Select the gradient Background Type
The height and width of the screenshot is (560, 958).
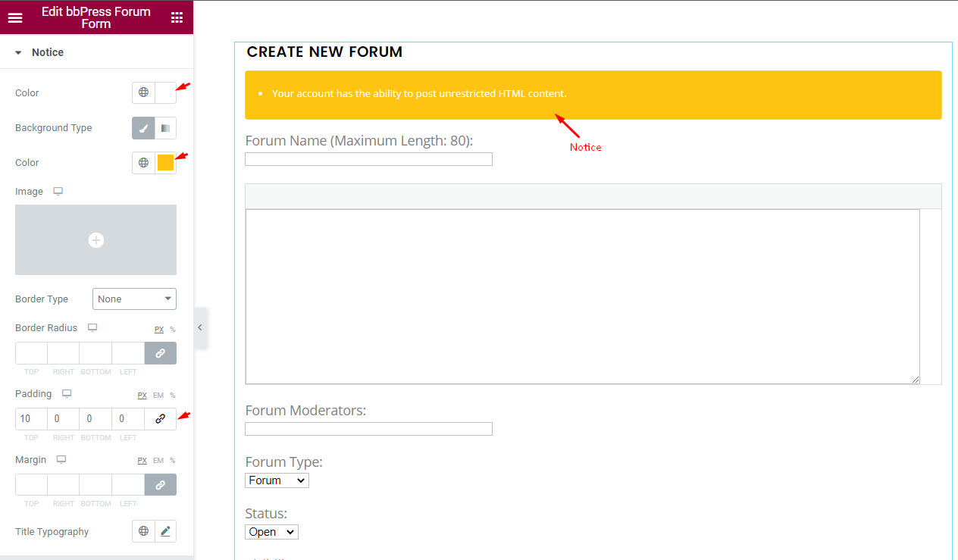coord(165,127)
